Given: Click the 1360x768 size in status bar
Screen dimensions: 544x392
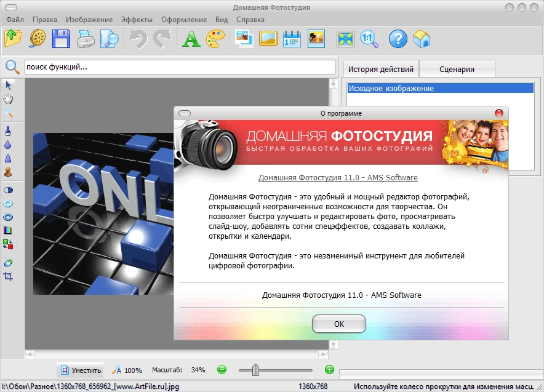Looking at the screenshot, I should 313,386.
